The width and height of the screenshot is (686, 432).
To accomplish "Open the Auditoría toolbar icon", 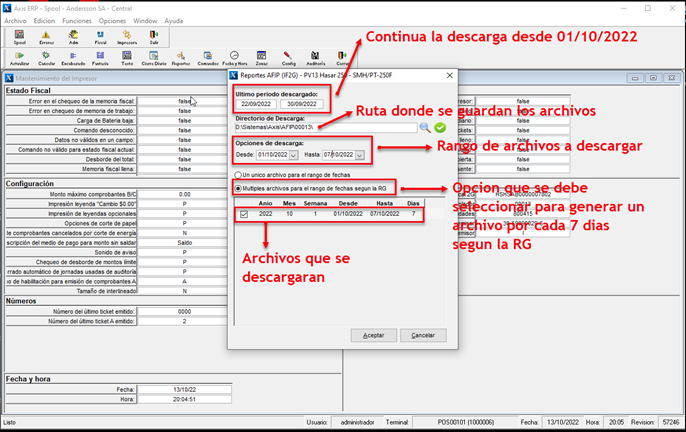I will (x=316, y=58).
